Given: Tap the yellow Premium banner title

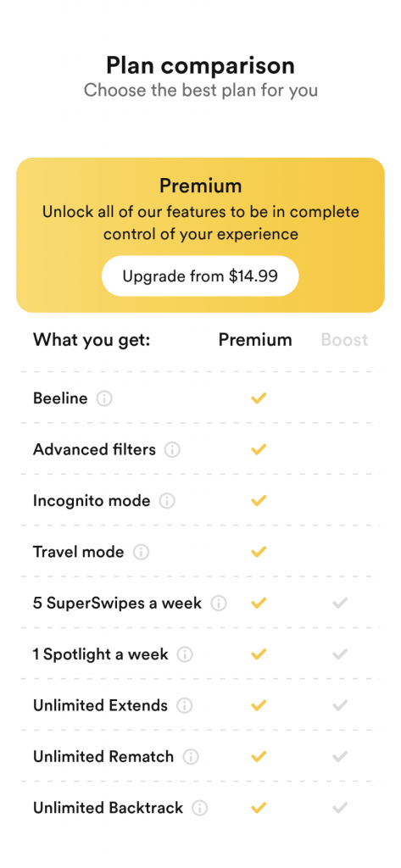Looking at the screenshot, I should click(x=200, y=186).
